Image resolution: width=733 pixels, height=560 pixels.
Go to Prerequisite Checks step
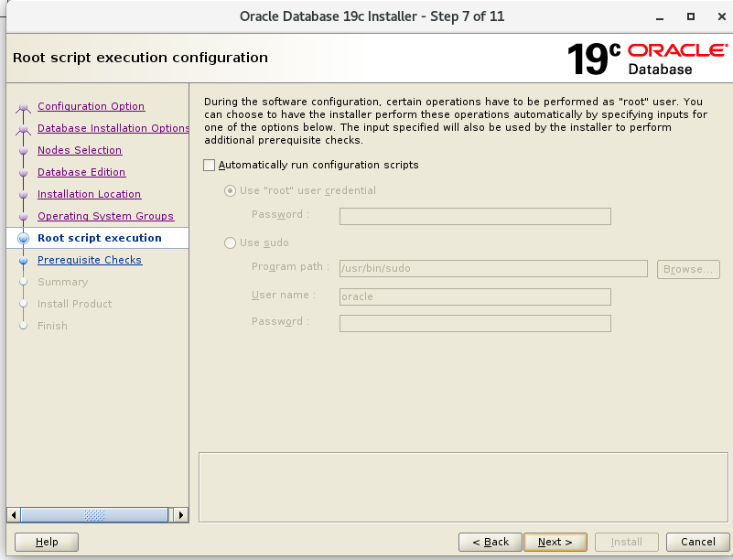[90, 260]
